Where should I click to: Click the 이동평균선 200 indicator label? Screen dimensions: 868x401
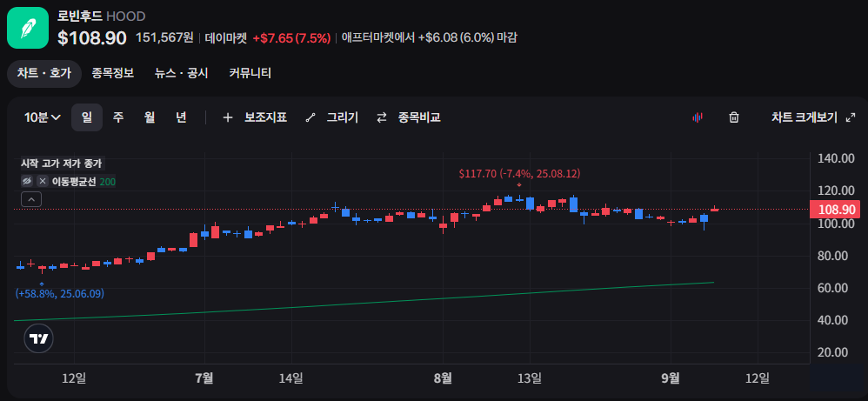pos(83,182)
